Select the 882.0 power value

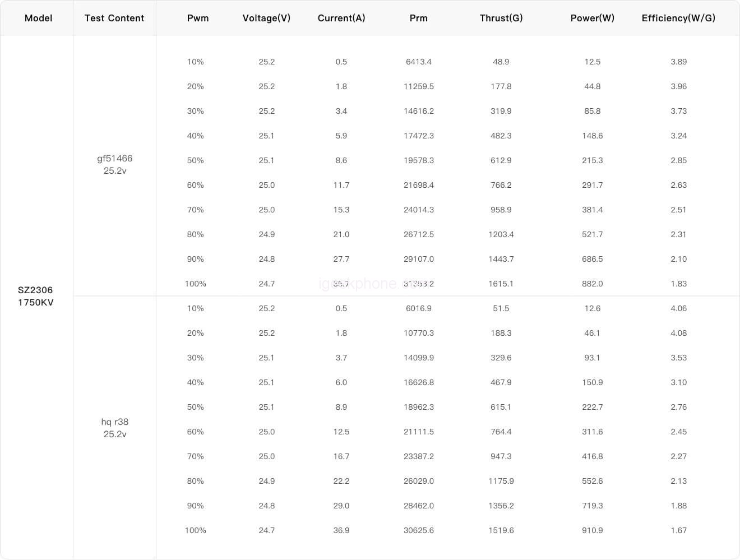pyautogui.click(x=593, y=284)
